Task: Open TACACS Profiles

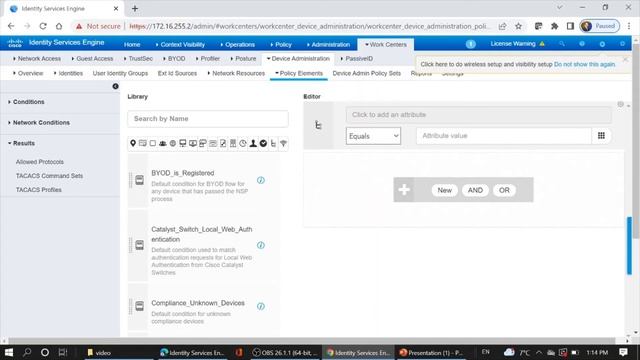Action: pos(38,190)
